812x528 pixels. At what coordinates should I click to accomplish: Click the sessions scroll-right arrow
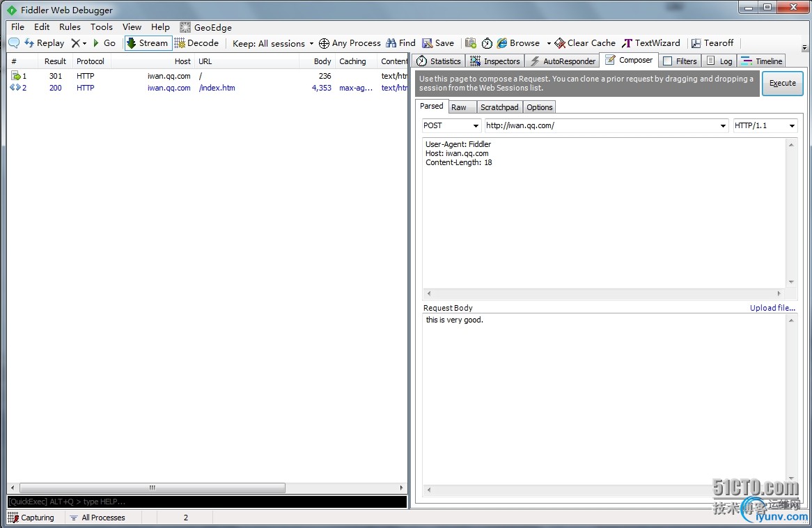[401, 488]
